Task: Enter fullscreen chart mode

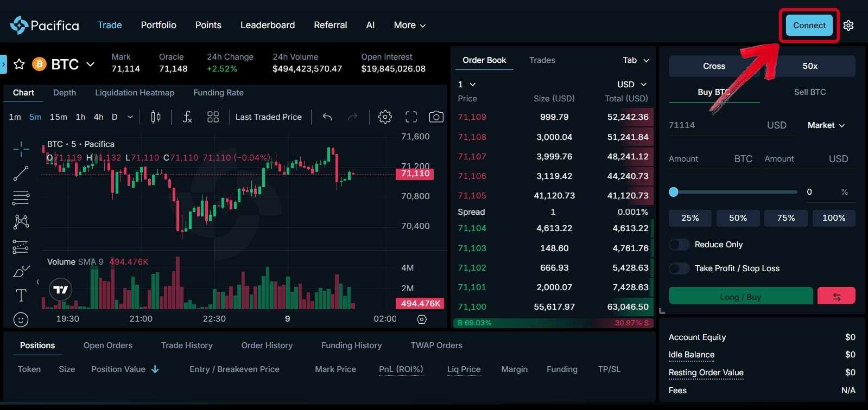Action: click(411, 117)
